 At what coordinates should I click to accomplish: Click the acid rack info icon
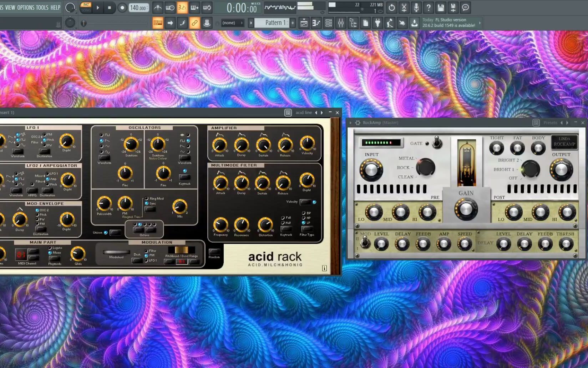pos(324,268)
